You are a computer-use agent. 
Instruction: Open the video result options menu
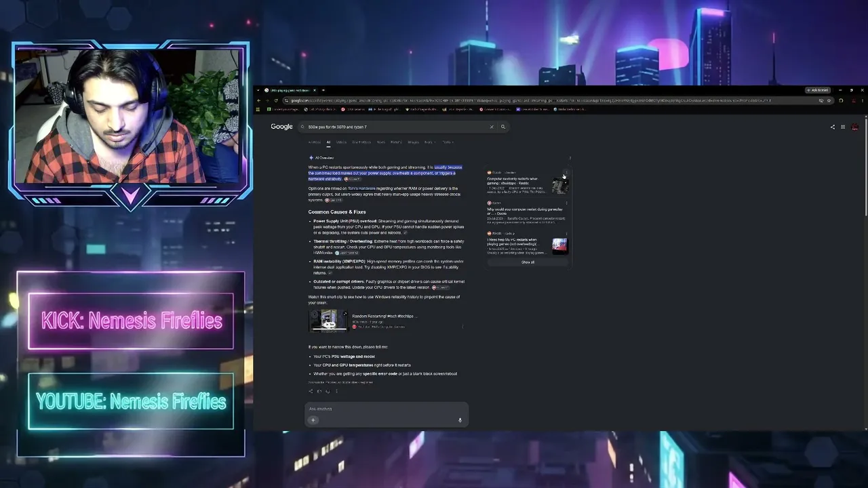coord(462,326)
